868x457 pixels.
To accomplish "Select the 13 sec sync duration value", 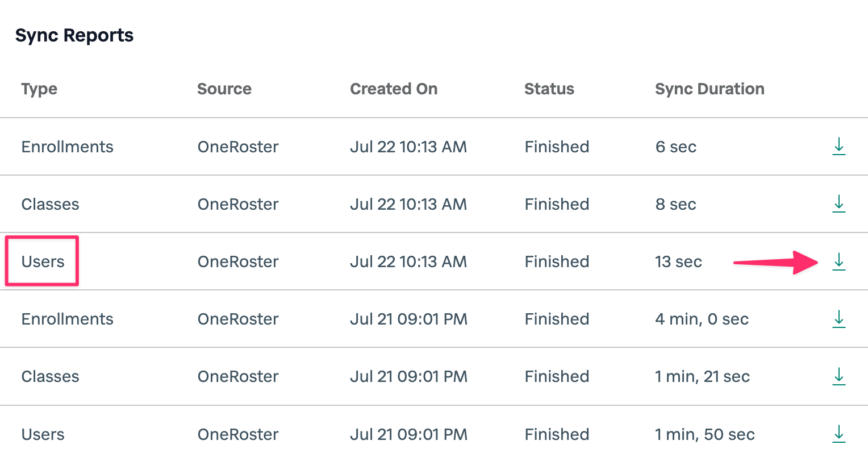I will click(678, 261).
